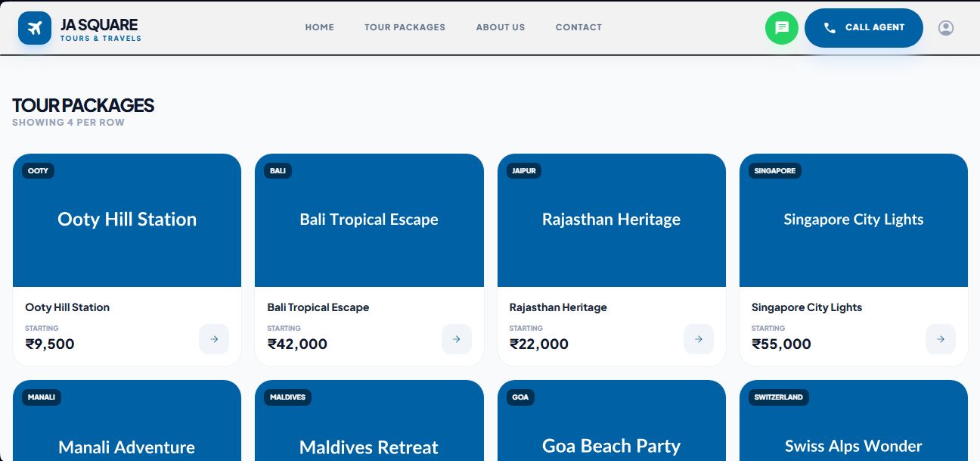Click the phone icon inside Call Agent button

(830, 28)
